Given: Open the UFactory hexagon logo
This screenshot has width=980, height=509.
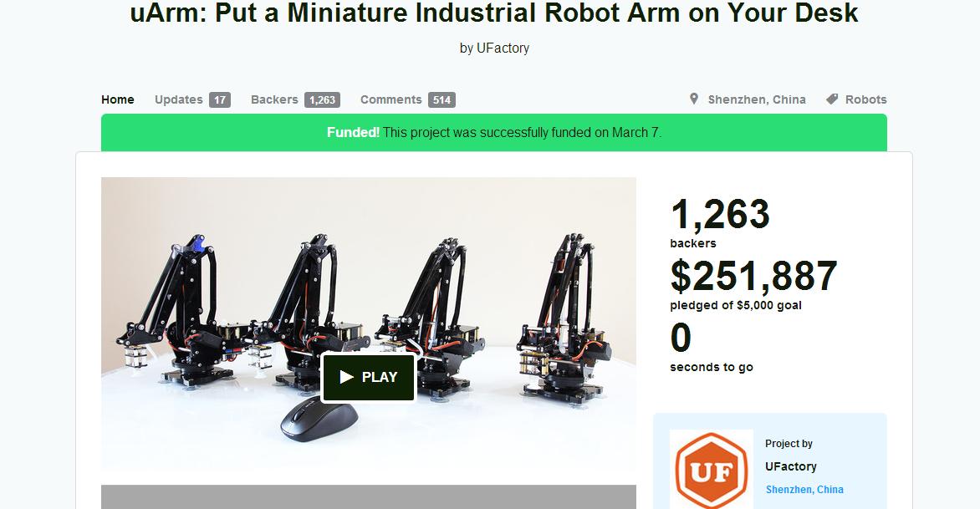Looking at the screenshot, I should tap(712, 470).
